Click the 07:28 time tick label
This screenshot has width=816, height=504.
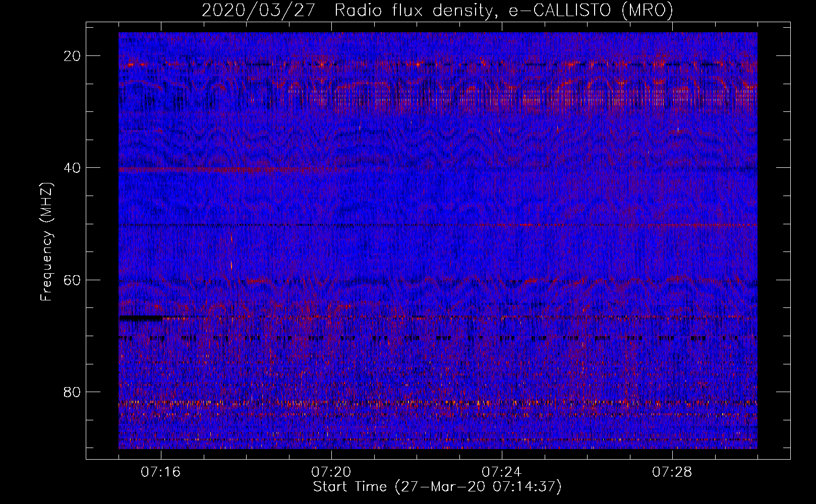point(672,472)
